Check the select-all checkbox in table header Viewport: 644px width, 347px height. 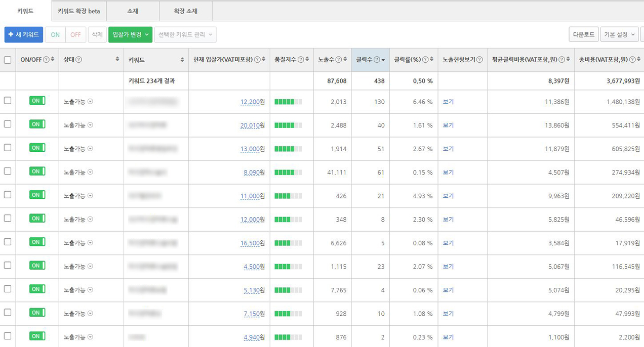[x=8, y=60]
